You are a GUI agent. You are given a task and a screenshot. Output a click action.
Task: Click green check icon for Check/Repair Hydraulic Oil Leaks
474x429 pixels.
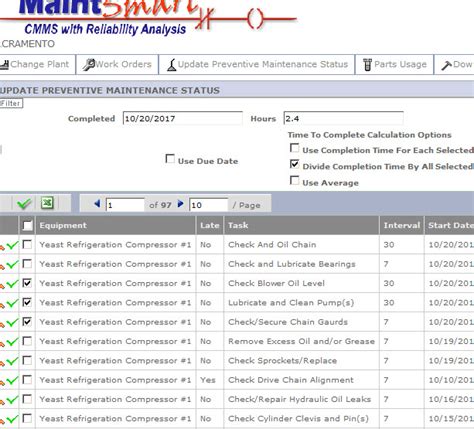tap(13, 400)
